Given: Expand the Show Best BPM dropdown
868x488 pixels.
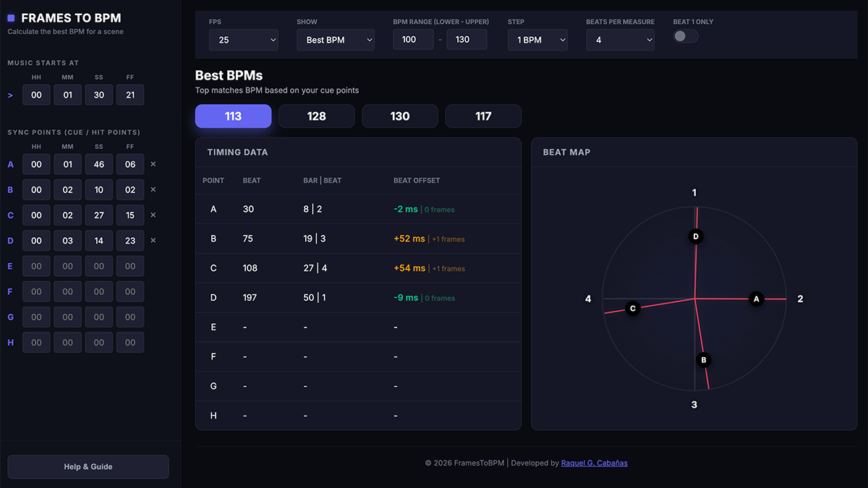Looking at the screenshot, I should (x=335, y=40).
